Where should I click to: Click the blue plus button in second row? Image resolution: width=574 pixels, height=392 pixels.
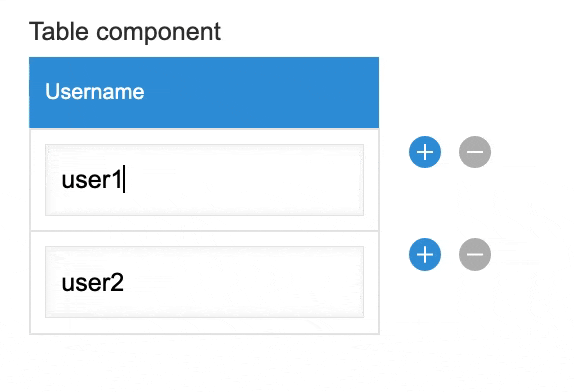(x=425, y=254)
